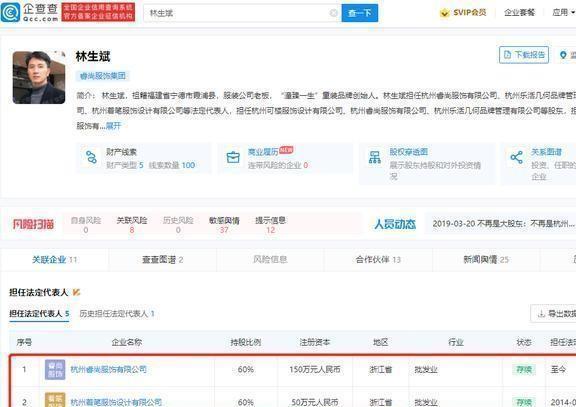Screen dimensions: 576x407
Task: Select the 关联企业 11 tab
Action: click(54, 260)
